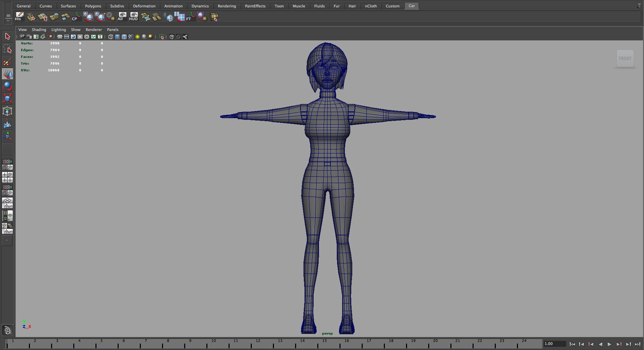Choose the Scale tool
644x350 pixels.
tap(7, 99)
